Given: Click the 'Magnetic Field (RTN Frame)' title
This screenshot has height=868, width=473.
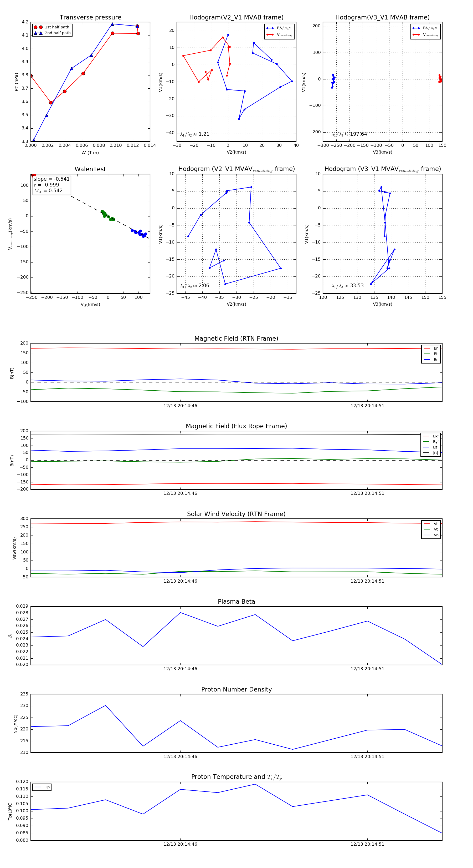Looking at the screenshot, I should [x=236, y=339].
